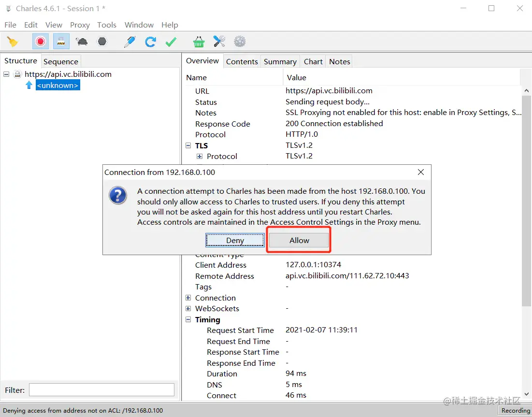Repeat selected request with the refresh icon
This screenshot has height=417, width=532.
pyautogui.click(x=150, y=42)
